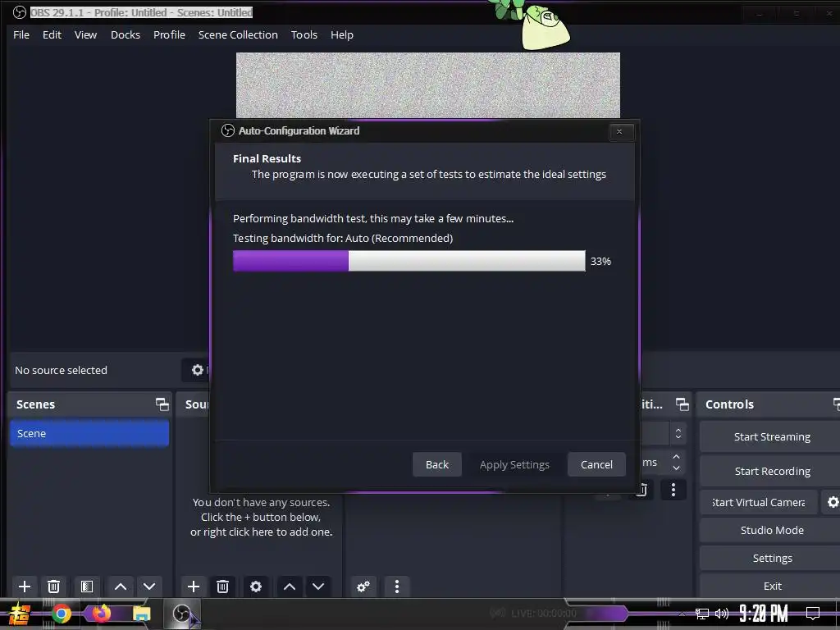The width and height of the screenshot is (840, 630).
Task: Click Back in the Auto-Configuration Wizard
Action: pyautogui.click(x=437, y=464)
